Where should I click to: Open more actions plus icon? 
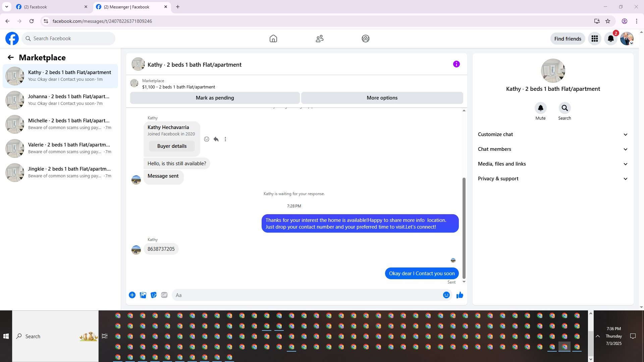pos(132,295)
